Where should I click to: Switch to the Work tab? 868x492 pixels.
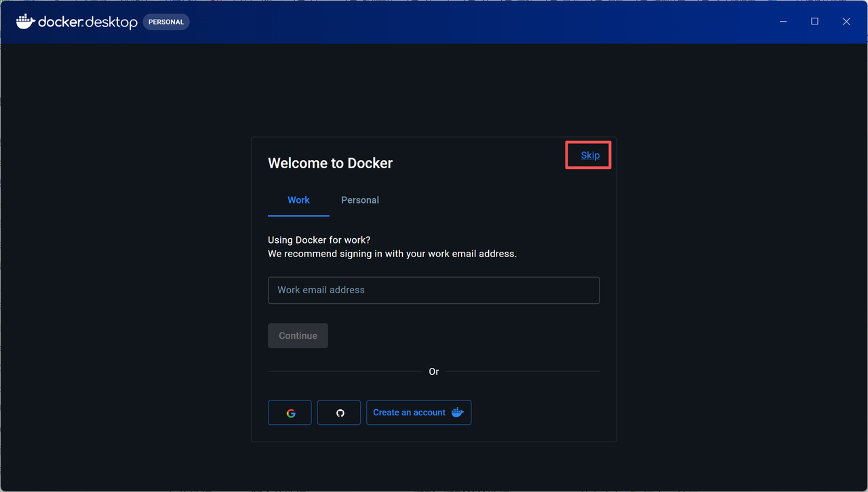click(298, 200)
